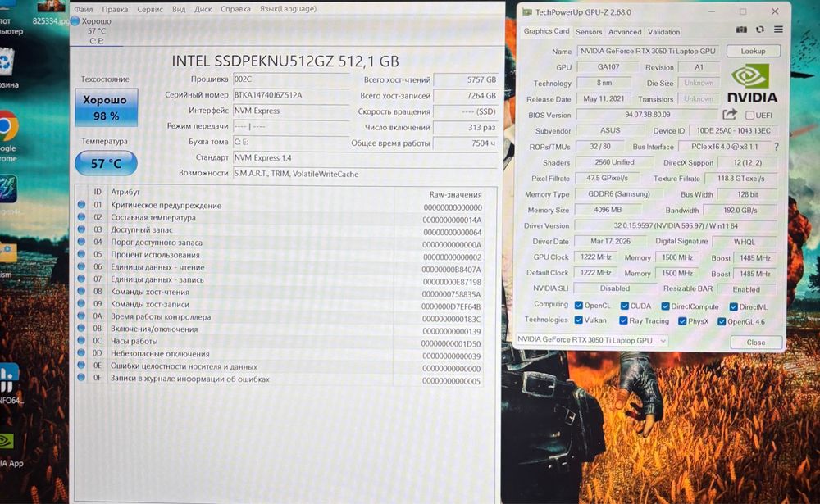820x504 pixels.
Task: Open the Справка menu
Action: (x=235, y=9)
